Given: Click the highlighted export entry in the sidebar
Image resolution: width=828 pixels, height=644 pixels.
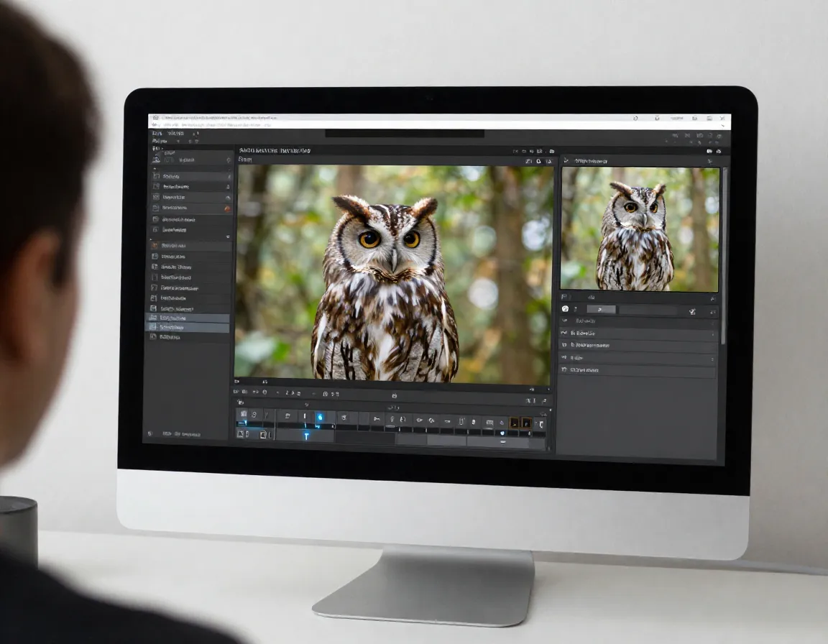Looking at the screenshot, I should point(188,316).
